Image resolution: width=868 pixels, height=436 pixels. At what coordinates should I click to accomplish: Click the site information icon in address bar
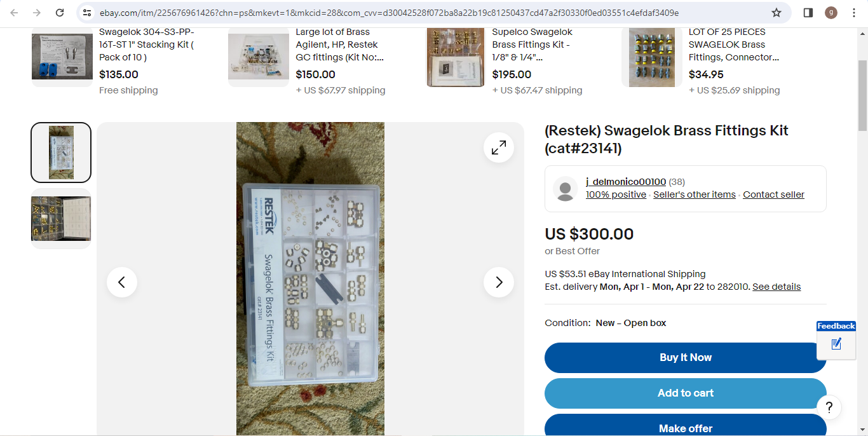click(x=87, y=13)
